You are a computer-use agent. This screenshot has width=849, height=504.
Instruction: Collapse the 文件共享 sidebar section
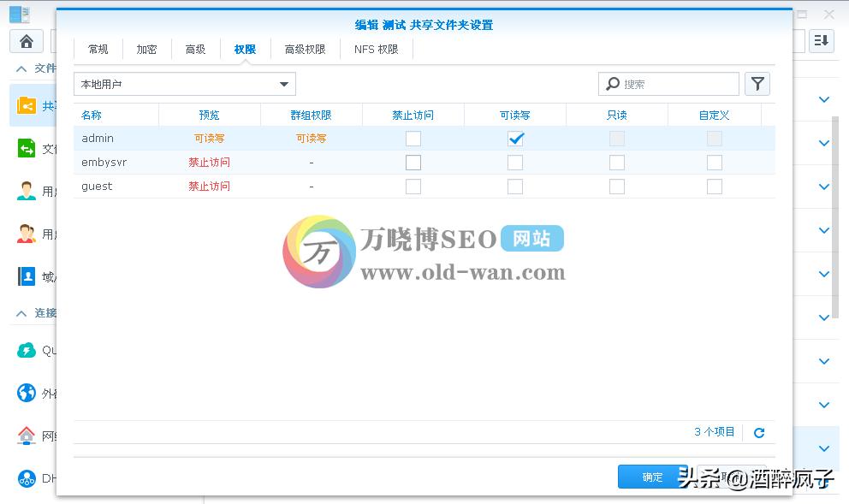21,68
